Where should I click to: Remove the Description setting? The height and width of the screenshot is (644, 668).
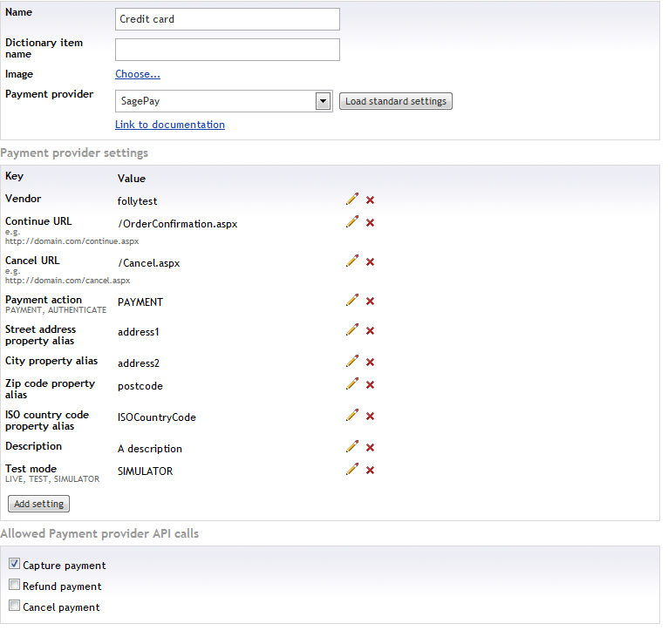coord(370,447)
